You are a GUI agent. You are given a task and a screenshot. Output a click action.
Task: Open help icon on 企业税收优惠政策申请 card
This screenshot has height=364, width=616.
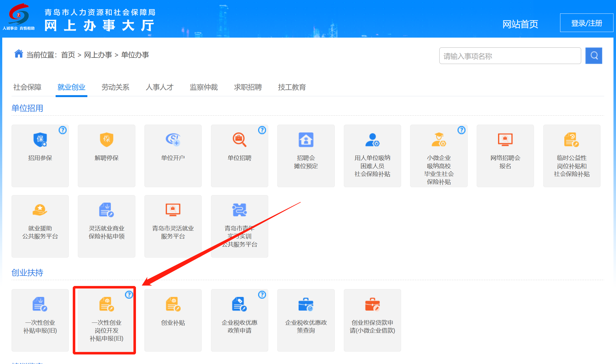262,295
